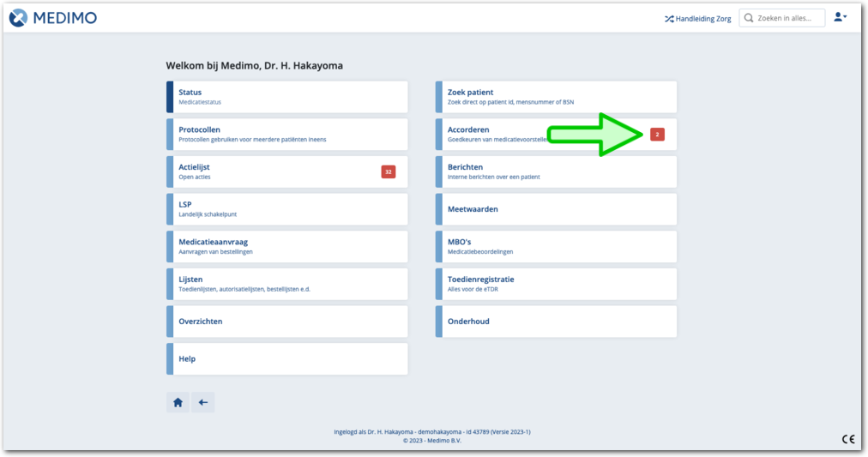
Task: Click the red badge showing 2
Action: [x=657, y=135]
